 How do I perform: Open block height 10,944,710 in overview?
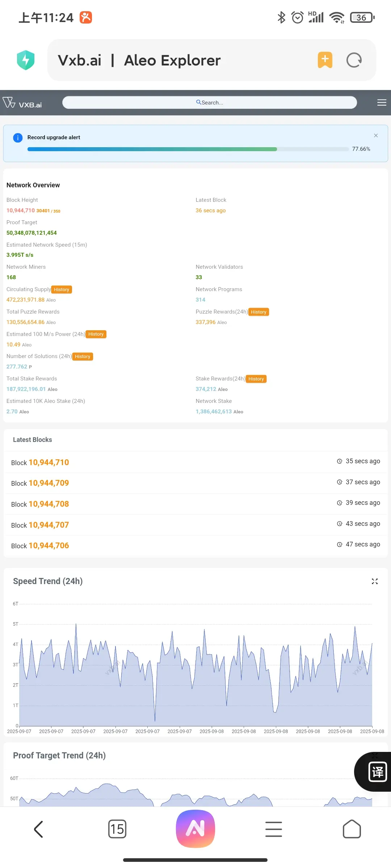21,210
